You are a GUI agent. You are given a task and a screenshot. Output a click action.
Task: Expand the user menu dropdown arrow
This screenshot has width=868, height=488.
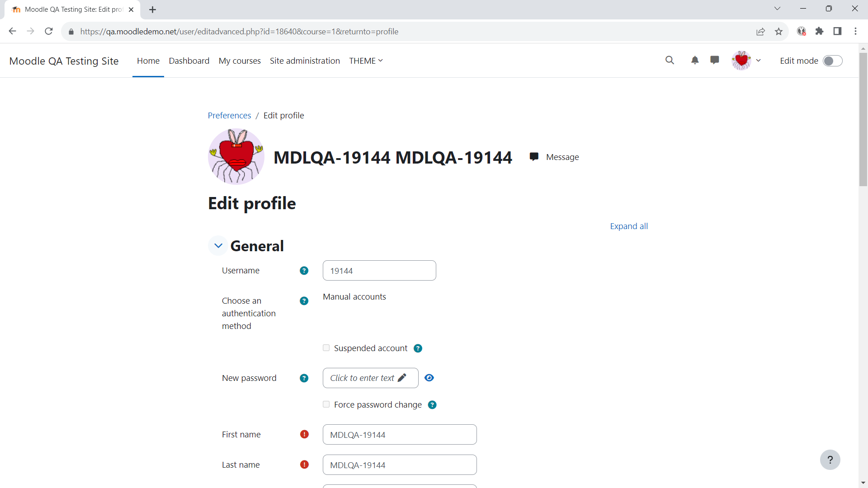759,61
